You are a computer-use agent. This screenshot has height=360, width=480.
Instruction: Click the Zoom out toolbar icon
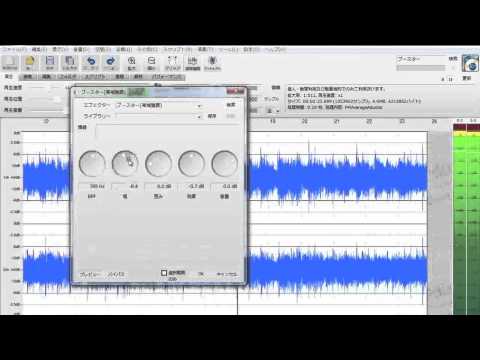tap(151, 62)
